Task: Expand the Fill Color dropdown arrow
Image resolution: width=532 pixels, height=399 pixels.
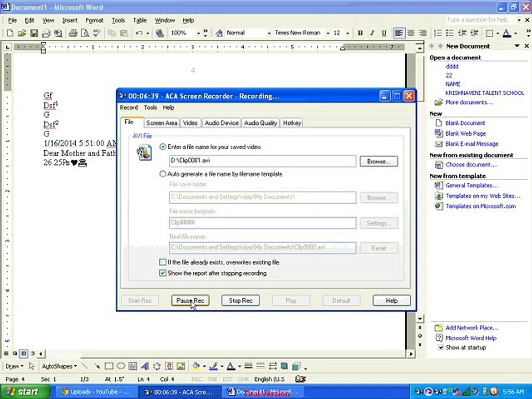Action: 204,366
